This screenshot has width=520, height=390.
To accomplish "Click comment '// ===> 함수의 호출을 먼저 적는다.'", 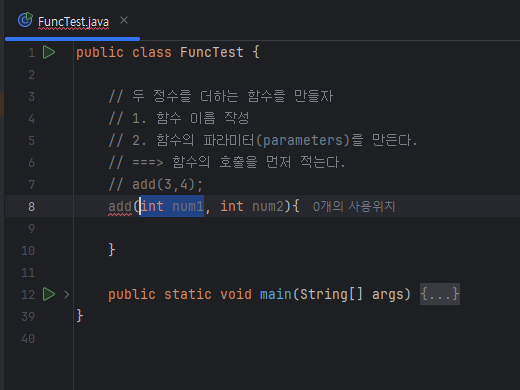I will 227,162.
